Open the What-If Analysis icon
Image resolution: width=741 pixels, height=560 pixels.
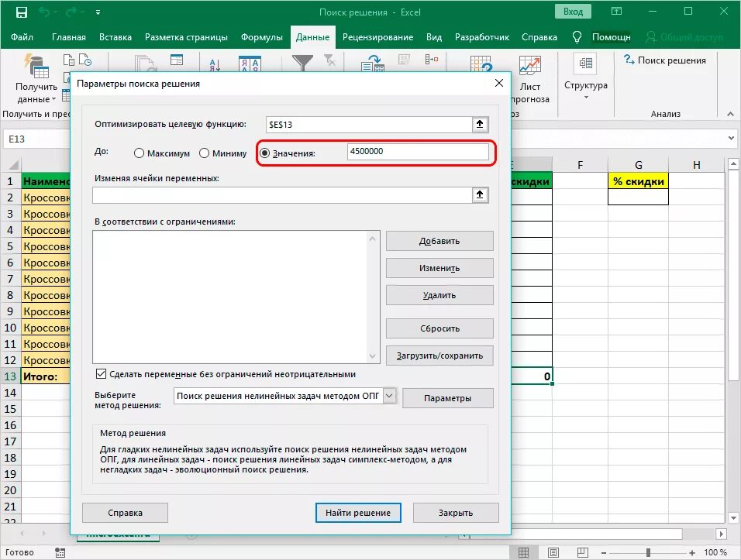[x=481, y=64]
